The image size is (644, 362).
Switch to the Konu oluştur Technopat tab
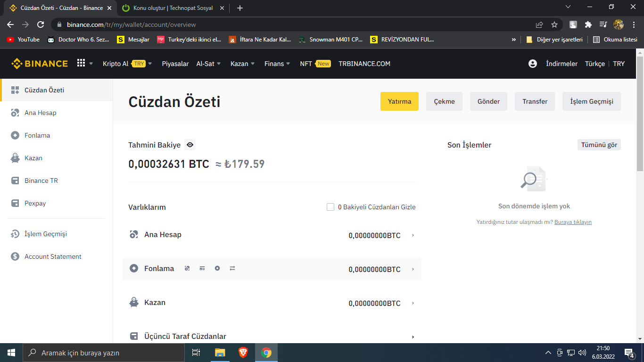[173, 8]
